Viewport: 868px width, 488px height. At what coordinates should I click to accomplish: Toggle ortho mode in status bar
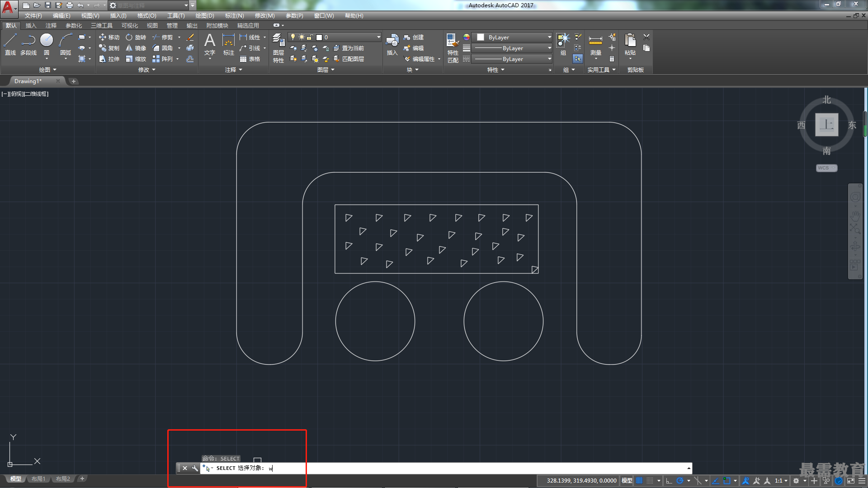point(669,481)
